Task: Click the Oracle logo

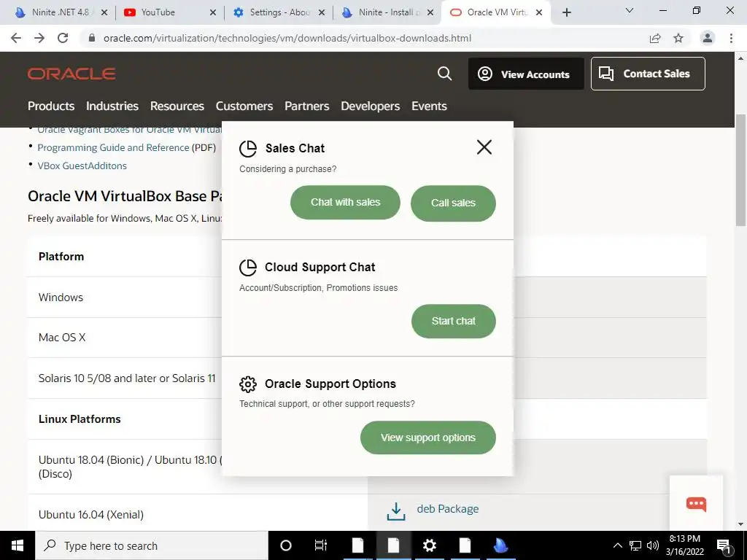Action: tap(71, 74)
